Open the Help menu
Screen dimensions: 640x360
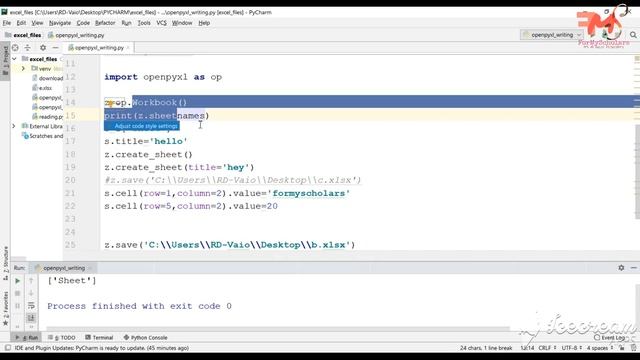click(x=204, y=23)
